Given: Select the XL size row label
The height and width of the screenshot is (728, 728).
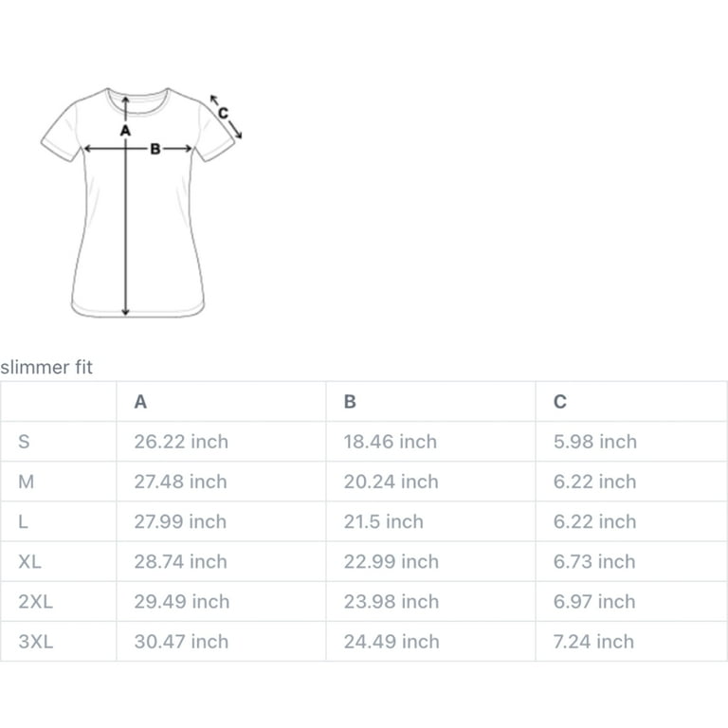Looking at the screenshot, I should click(x=29, y=561).
